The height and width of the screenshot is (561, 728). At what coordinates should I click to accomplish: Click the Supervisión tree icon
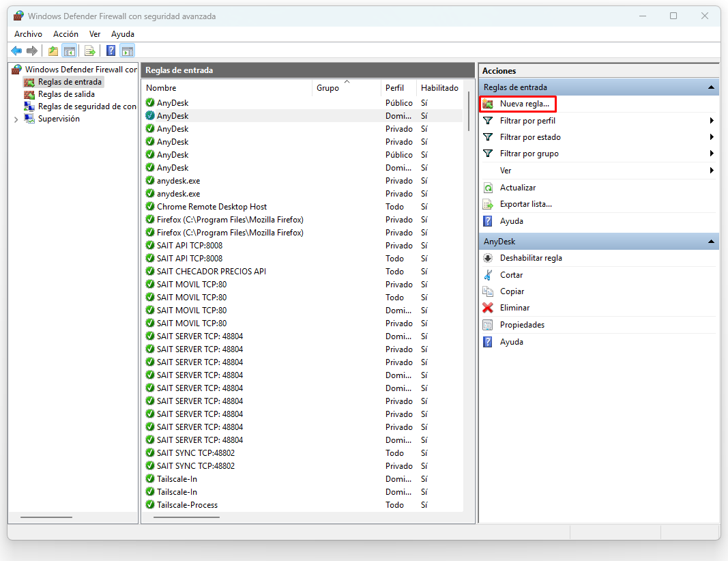tap(29, 119)
